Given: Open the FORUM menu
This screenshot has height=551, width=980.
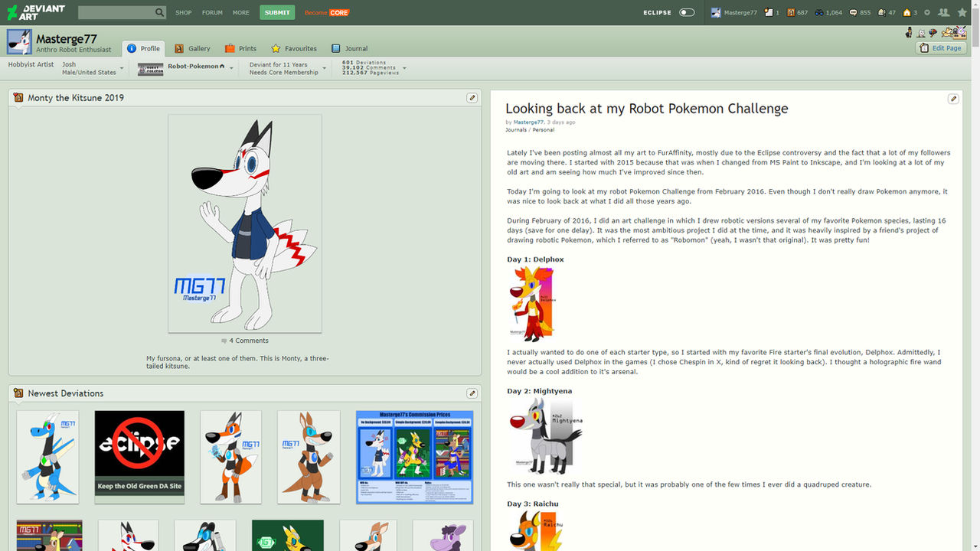Looking at the screenshot, I should [x=212, y=13].
